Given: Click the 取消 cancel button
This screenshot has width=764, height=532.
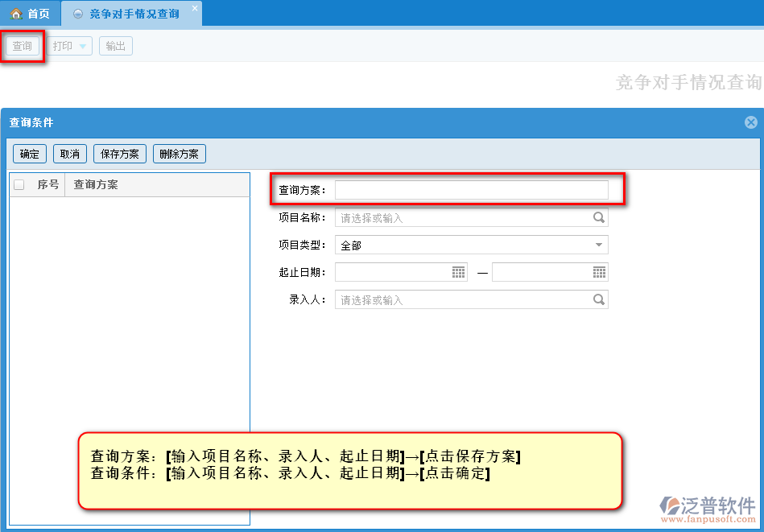Looking at the screenshot, I should (x=70, y=154).
